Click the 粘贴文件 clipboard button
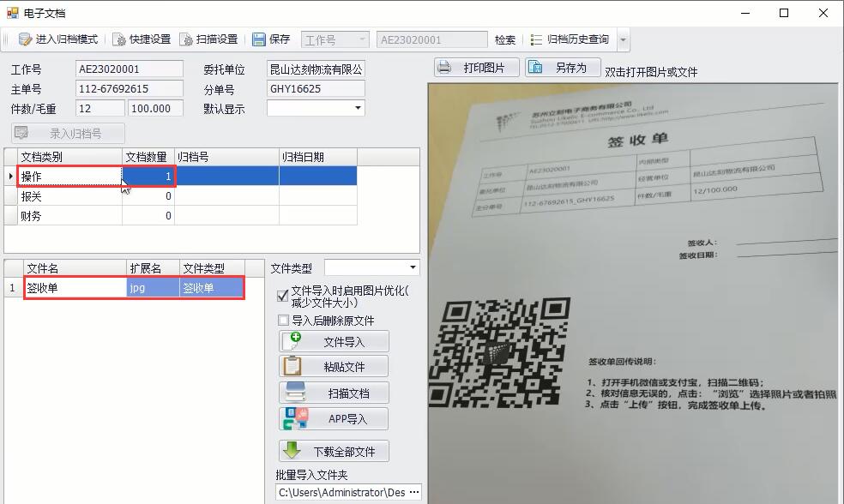The width and height of the screenshot is (844, 504). [334, 367]
